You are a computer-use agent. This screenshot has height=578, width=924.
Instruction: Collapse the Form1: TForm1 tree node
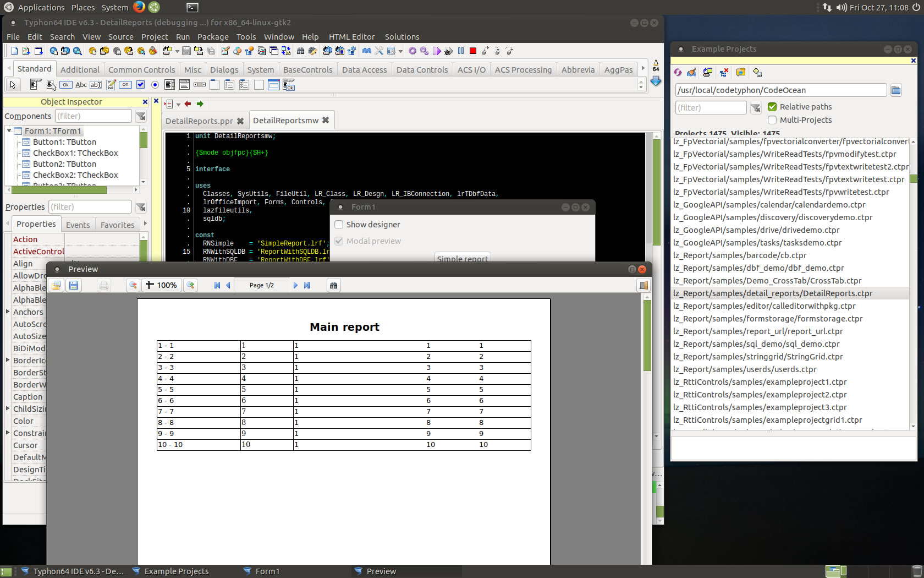click(x=9, y=130)
